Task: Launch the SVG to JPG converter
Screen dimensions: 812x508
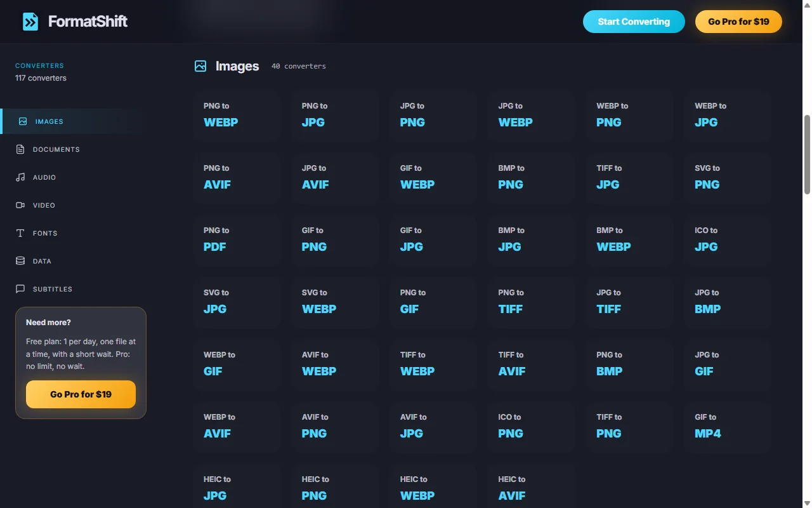Action: tap(237, 302)
